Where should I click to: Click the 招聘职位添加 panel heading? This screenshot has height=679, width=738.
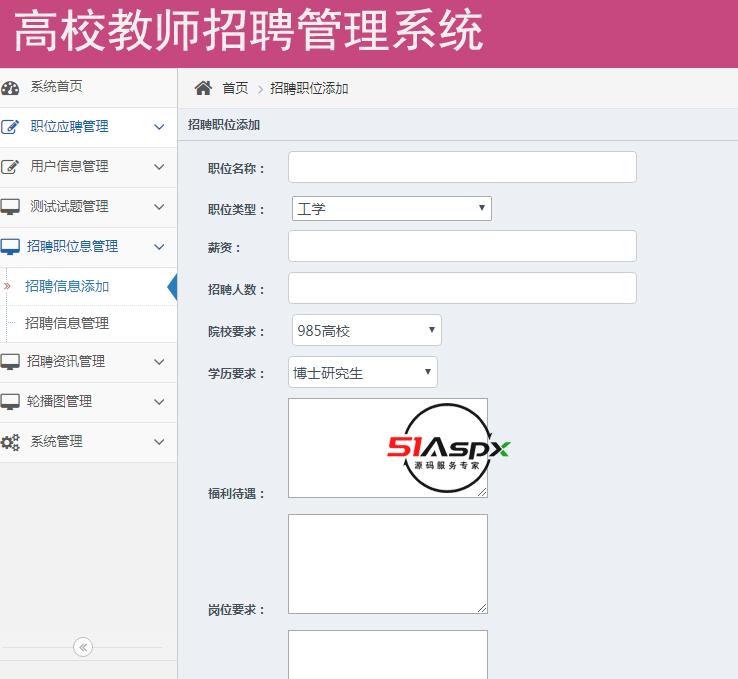(x=224, y=125)
